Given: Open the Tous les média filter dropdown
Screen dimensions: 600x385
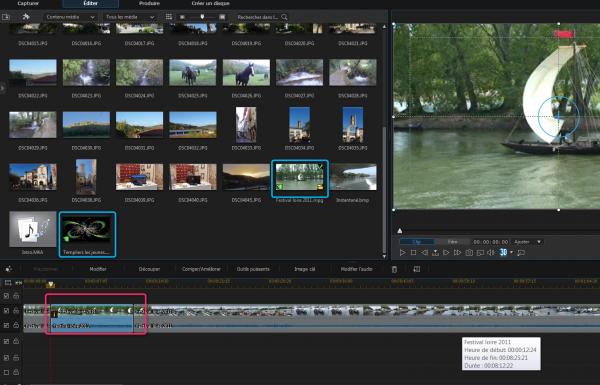Looking at the screenshot, I should 130,17.
